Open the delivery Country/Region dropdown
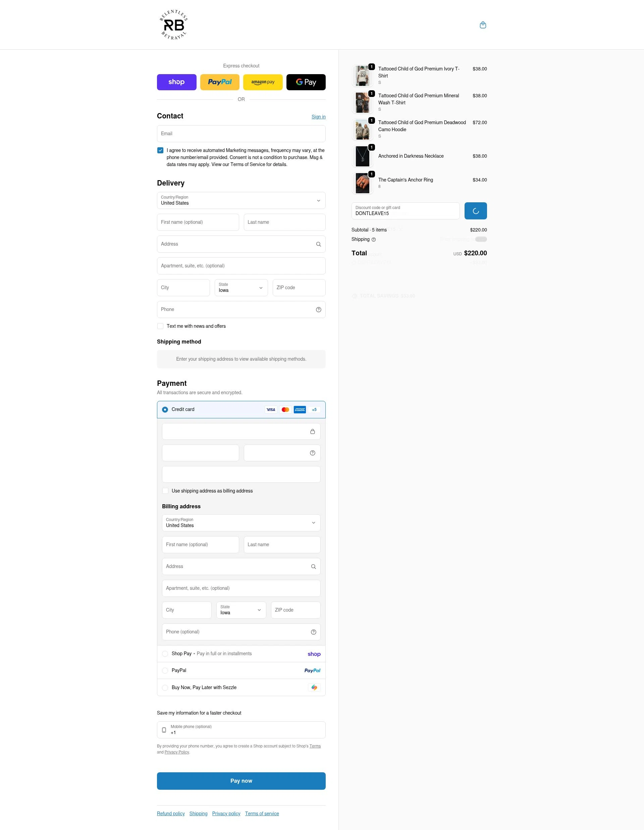644x830 pixels. click(241, 201)
